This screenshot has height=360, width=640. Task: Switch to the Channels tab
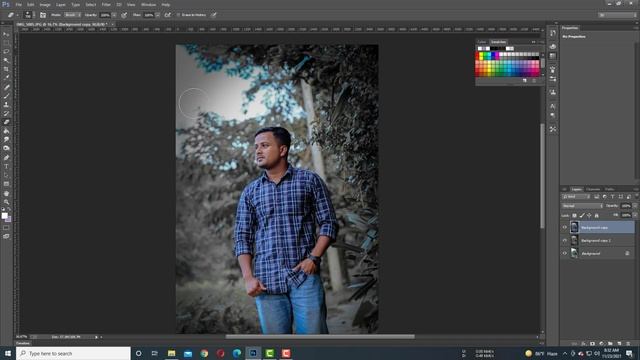point(593,189)
